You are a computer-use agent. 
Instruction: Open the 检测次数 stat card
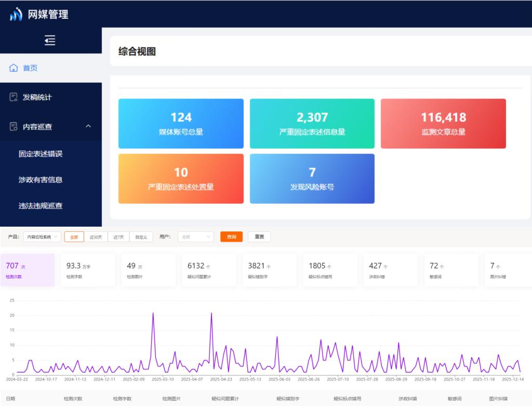tap(27, 269)
